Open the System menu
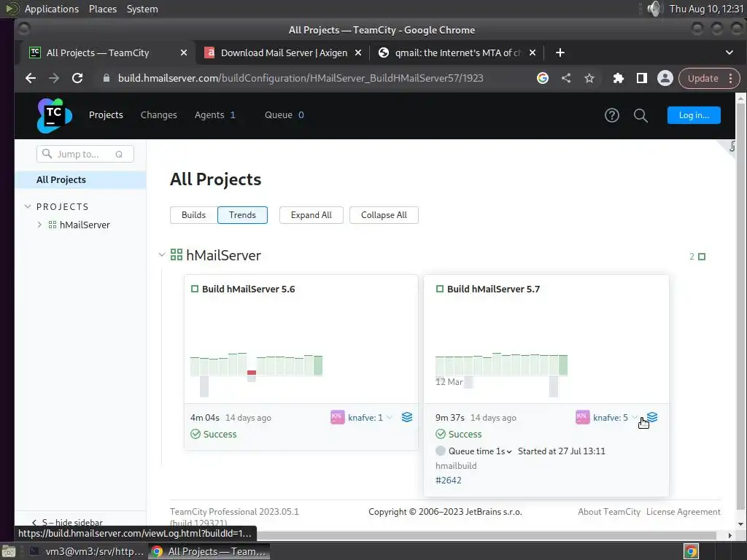The height and width of the screenshot is (560, 747). tap(142, 9)
